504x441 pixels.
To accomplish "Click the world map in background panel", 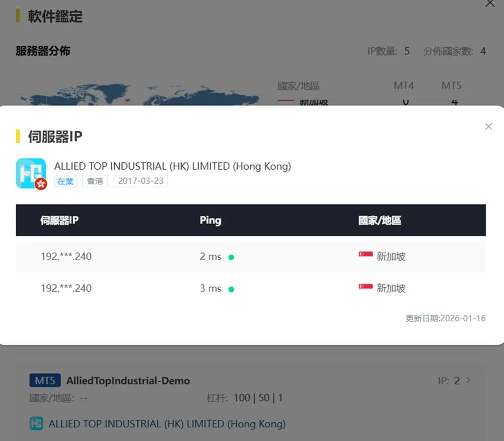I will tap(140, 94).
